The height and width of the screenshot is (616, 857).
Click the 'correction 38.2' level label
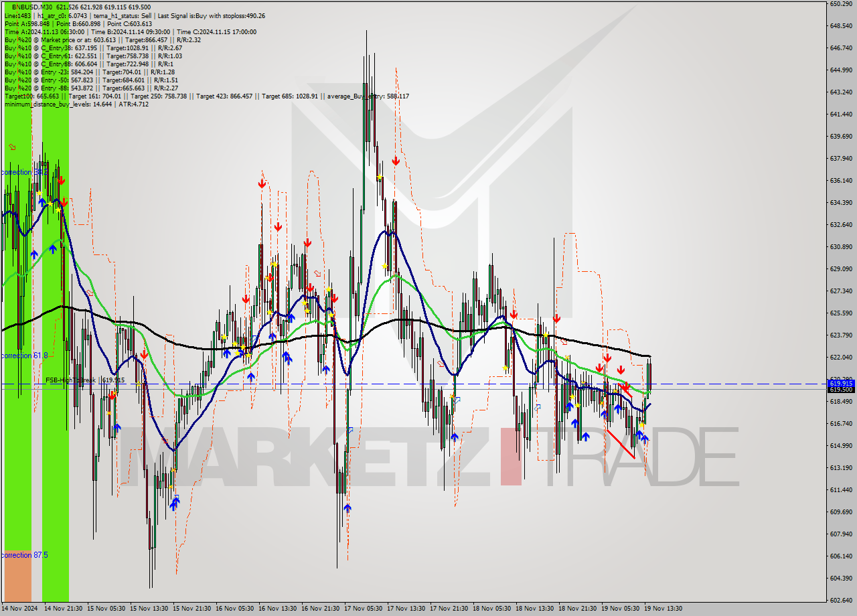pyautogui.click(x=24, y=172)
